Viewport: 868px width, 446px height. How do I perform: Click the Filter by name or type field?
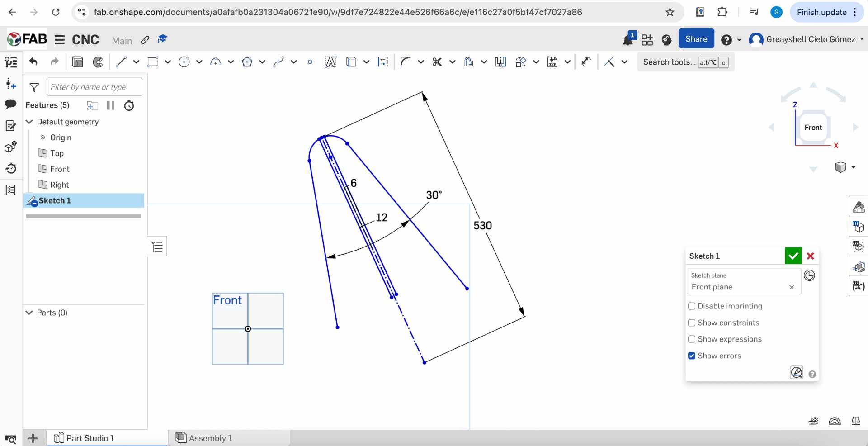[x=94, y=87]
